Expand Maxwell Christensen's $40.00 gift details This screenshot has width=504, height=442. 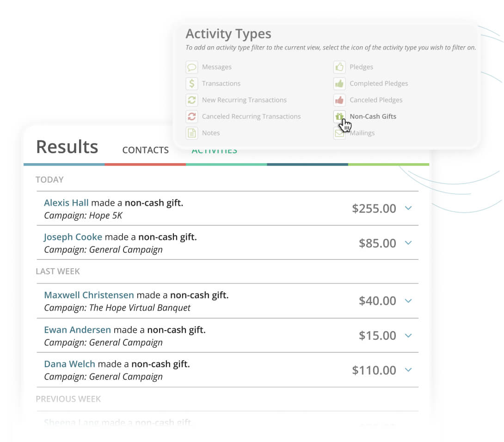(x=408, y=301)
